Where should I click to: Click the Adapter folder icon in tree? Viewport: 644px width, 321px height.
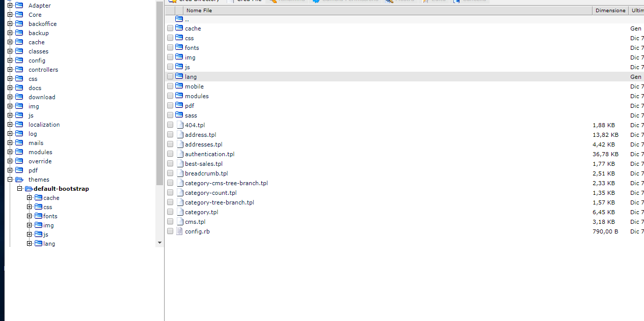coord(19,5)
